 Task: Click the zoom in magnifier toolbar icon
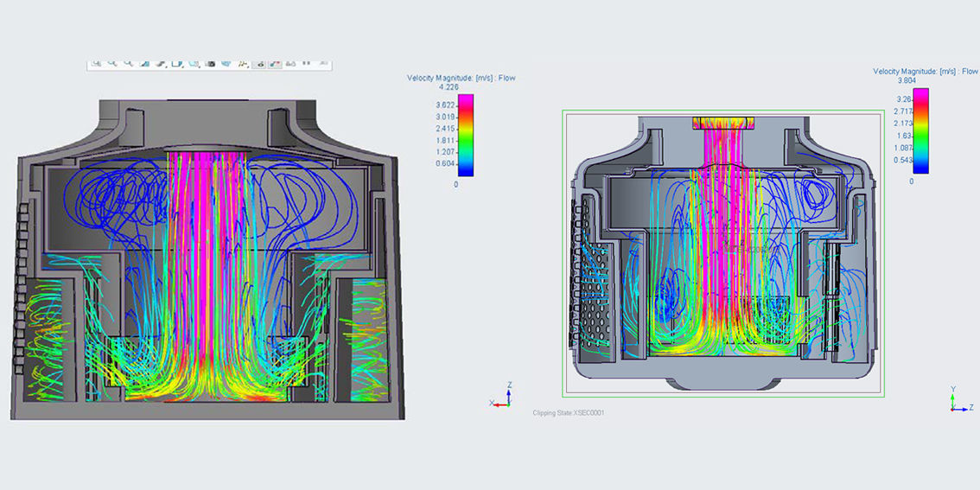(112, 64)
